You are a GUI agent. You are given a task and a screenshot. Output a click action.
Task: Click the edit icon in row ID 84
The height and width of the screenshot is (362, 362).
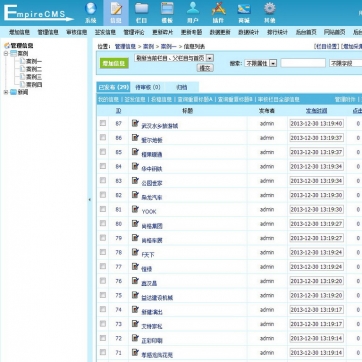pyautogui.click(x=135, y=166)
